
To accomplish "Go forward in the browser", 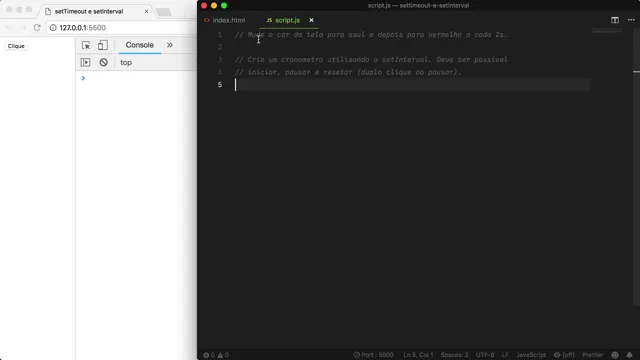I will coord(23,28).
